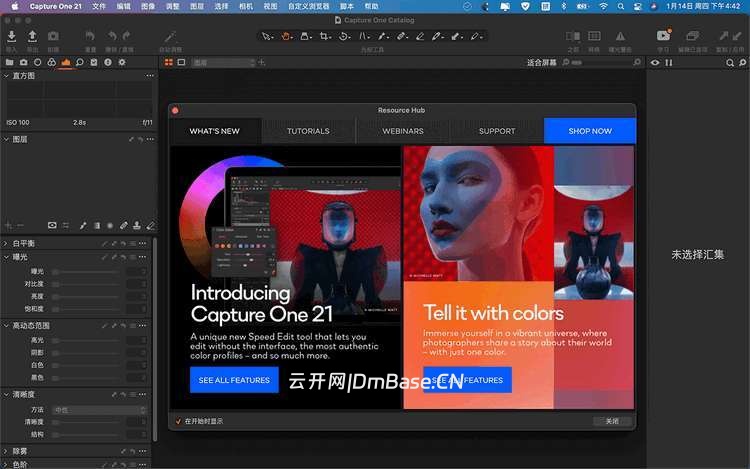Collapse the Exposure (曝光) panel section
The width and height of the screenshot is (750, 469).
pyautogui.click(x=5, y=257)
